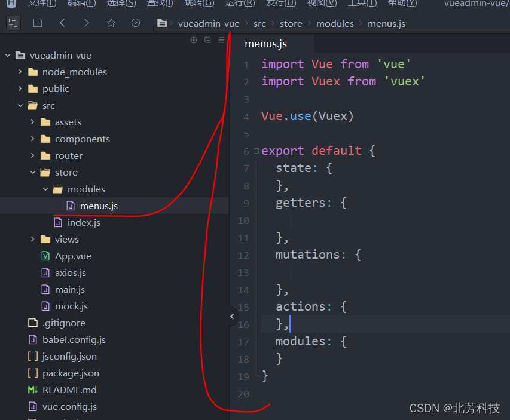The height and width of the screenshot is (420, 510).
Task: Click vueadmin-vue in breadcrumb path
Action: point(209,24)
